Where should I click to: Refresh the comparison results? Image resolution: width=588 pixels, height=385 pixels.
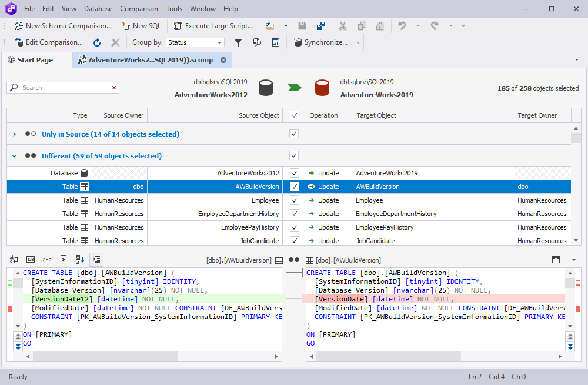click(x=97, y=42)
